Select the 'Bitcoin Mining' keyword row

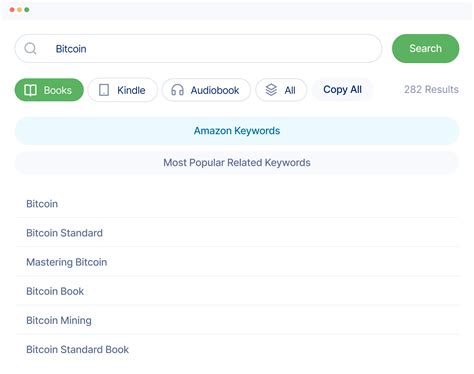[x=238, y=320]
